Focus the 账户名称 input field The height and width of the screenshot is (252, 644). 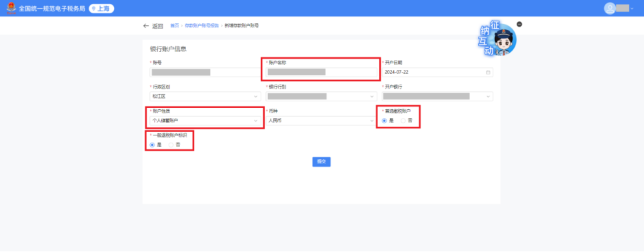pos(321,72)
